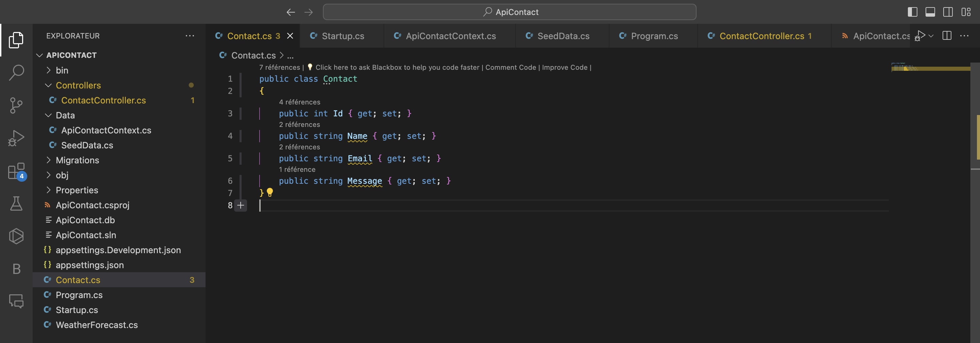Go back with the left arrow

291,12
